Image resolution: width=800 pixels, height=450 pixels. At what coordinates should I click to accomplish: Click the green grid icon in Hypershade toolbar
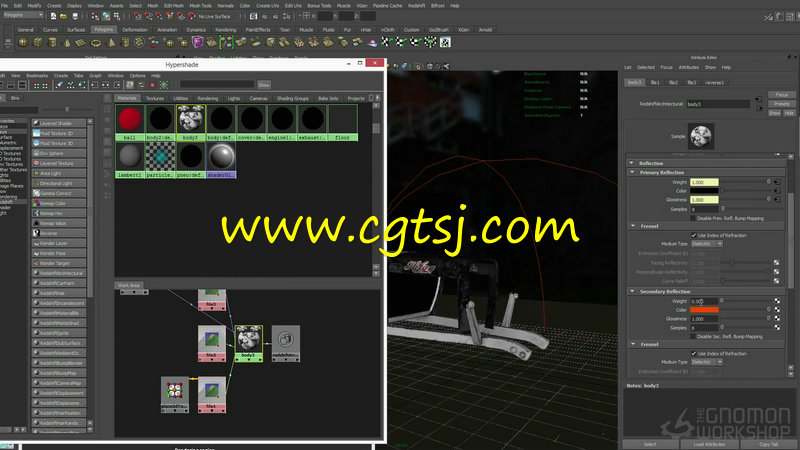164,85
